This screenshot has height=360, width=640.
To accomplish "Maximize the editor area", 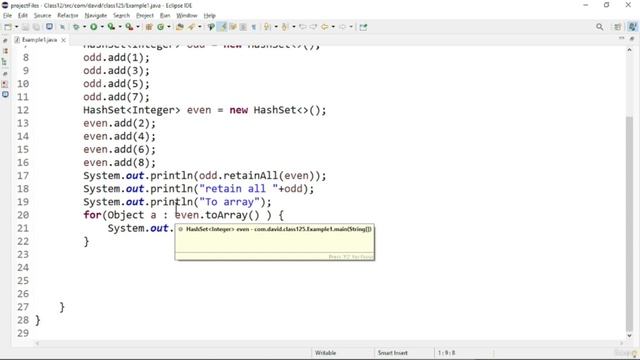I will point(632,38).
